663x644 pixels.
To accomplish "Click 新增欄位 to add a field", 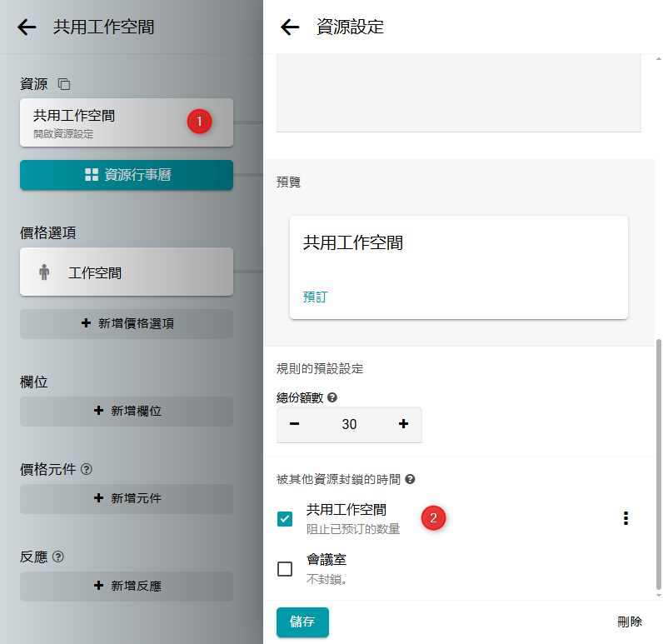I will 127,411.
